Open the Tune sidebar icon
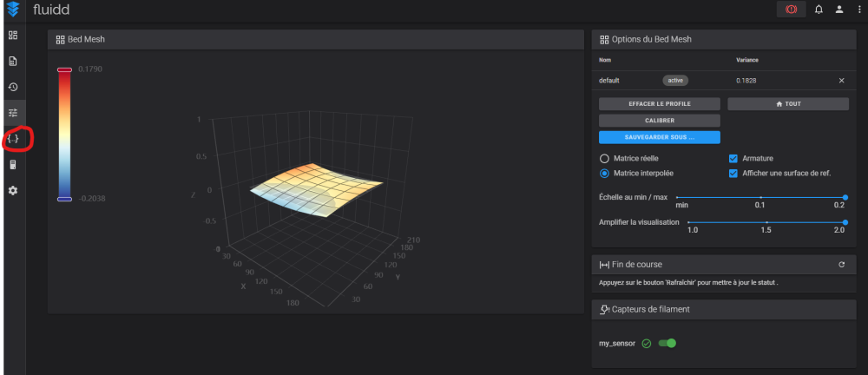This screenshot has height=375, width=868. (13, 113)
